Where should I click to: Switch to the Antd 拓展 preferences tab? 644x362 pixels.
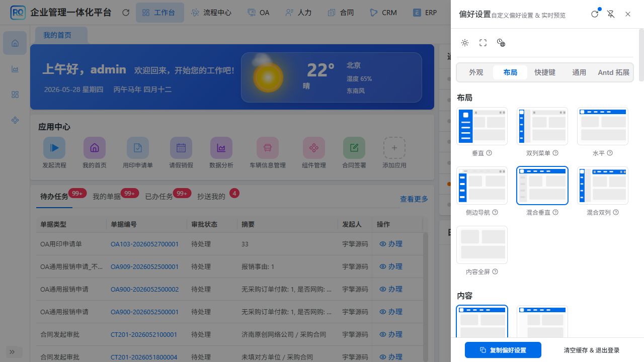tap(613, 72)
